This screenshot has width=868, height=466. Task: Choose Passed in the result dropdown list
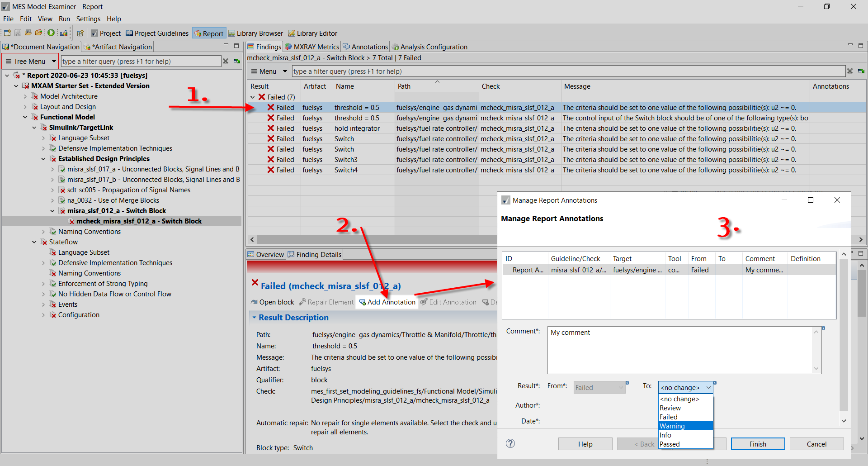click(x=686, y=444)
